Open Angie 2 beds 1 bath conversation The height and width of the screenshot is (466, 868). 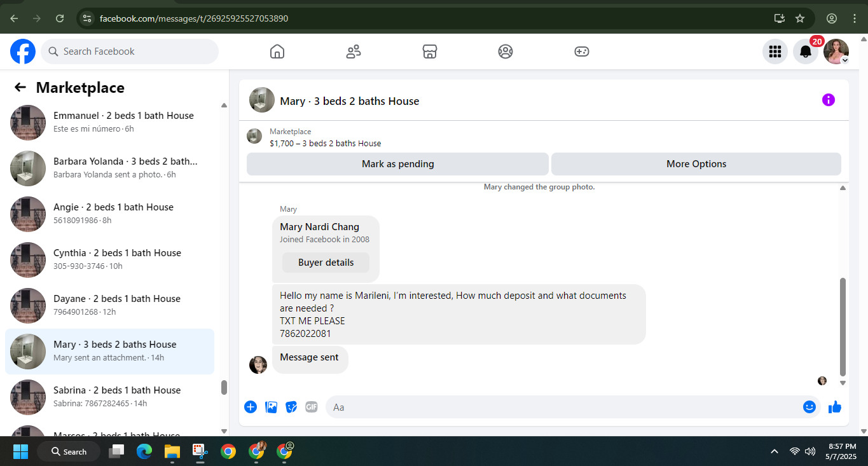(x=109, y=214)
